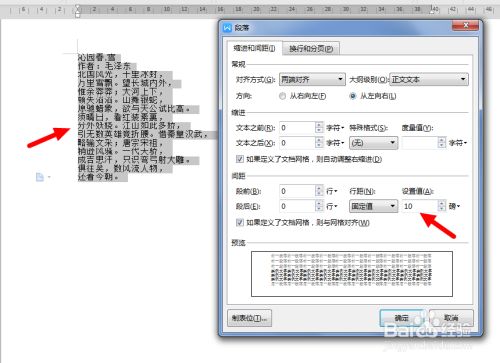The height and width of the screenshot is (363, 500).
Task: Adjust the 文本之前 spinner arrows
Action: [319, 128]
